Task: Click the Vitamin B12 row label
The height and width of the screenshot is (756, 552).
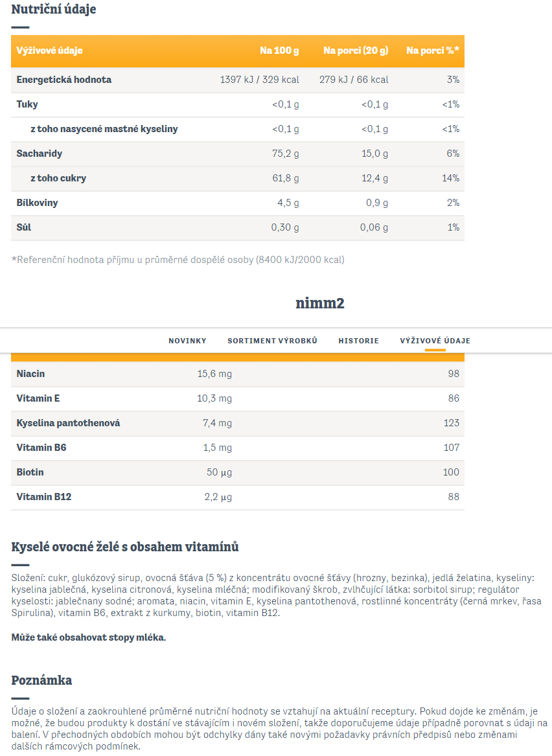Action: (44, 497)
